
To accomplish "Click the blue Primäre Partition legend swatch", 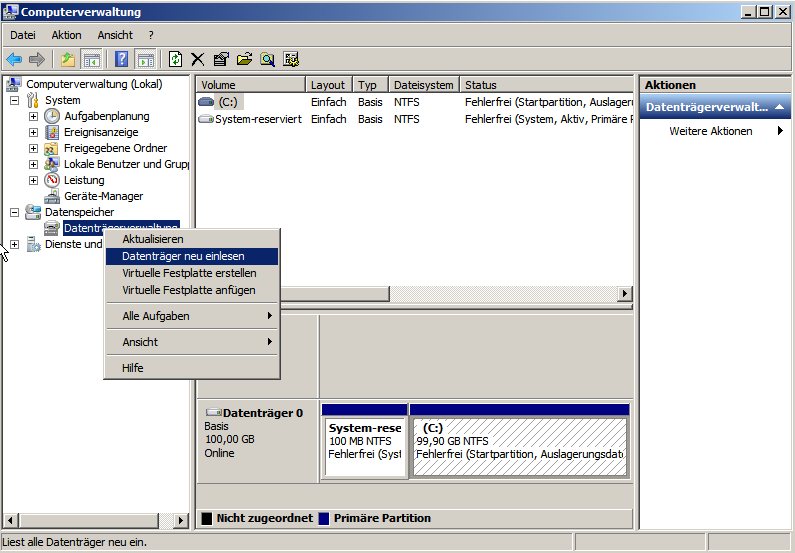I will coord(324,518).
